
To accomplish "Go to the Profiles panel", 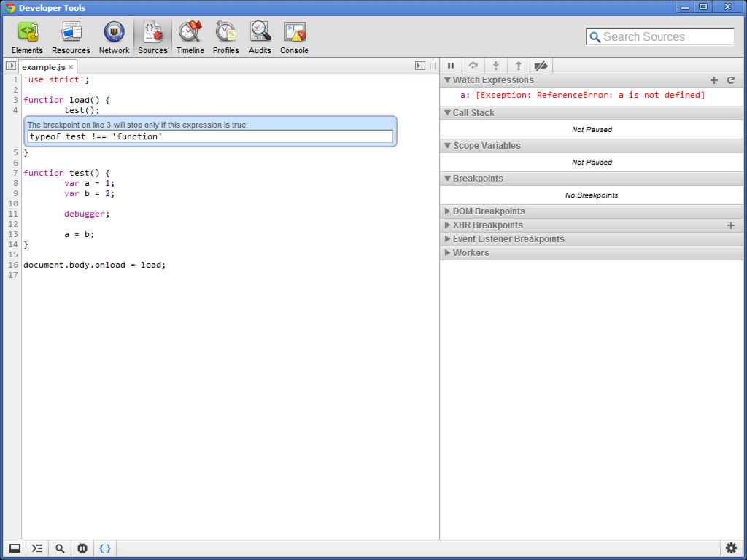I will click(226, 38).
